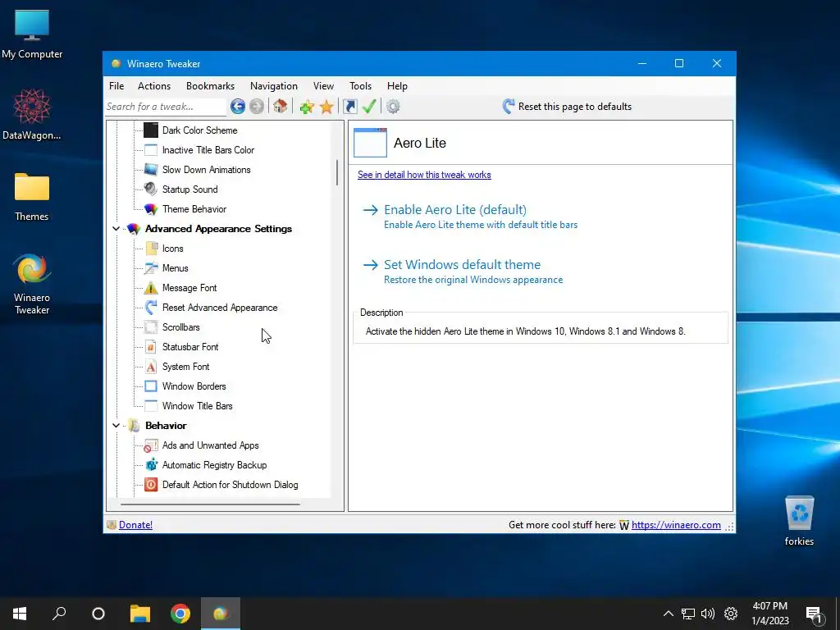Screen dimensions: 840x630
Task: Click the 'Search for a tweak' field
Action: (x=165, y=107)
